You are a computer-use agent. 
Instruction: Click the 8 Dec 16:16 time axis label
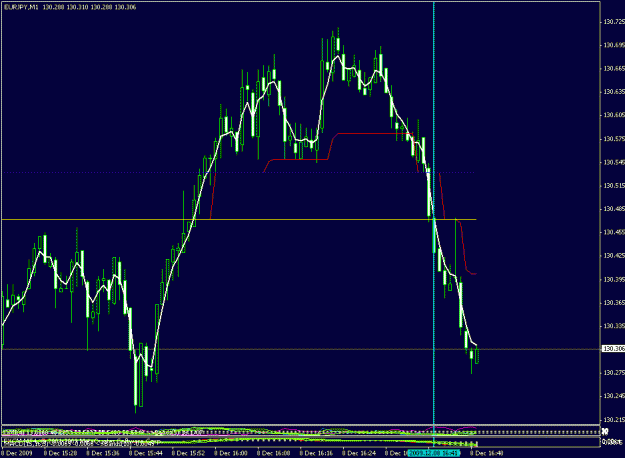point(316,453)
